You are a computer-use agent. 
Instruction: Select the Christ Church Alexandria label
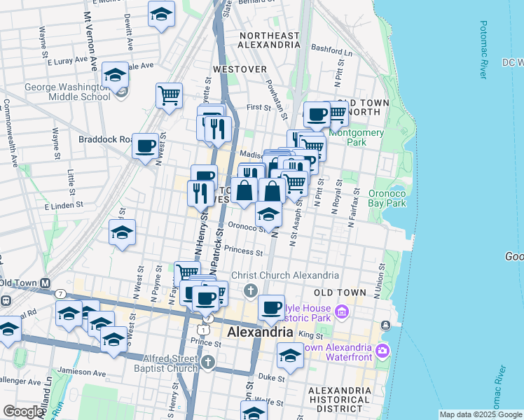point(285,275)
